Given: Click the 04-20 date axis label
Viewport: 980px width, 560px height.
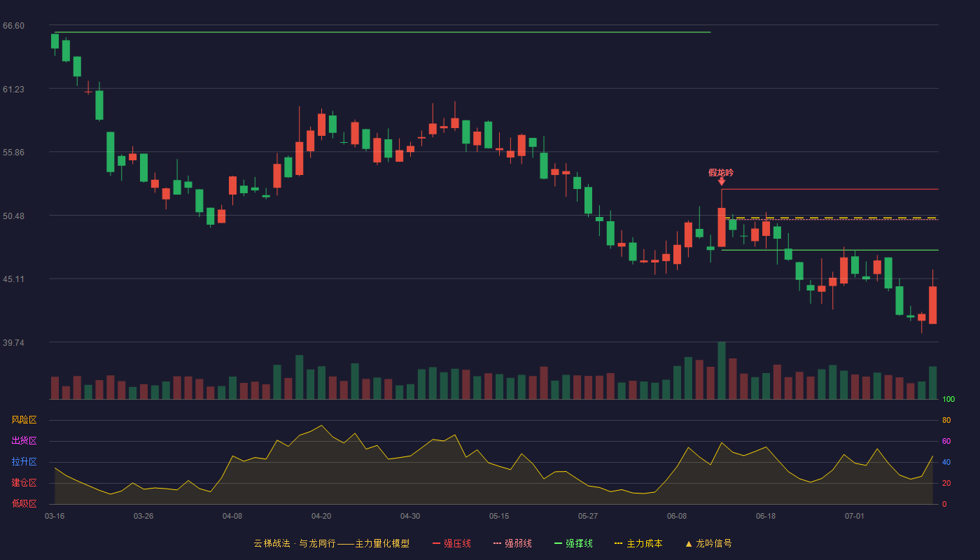Looking at the screenshot, I should coord(321,516).
